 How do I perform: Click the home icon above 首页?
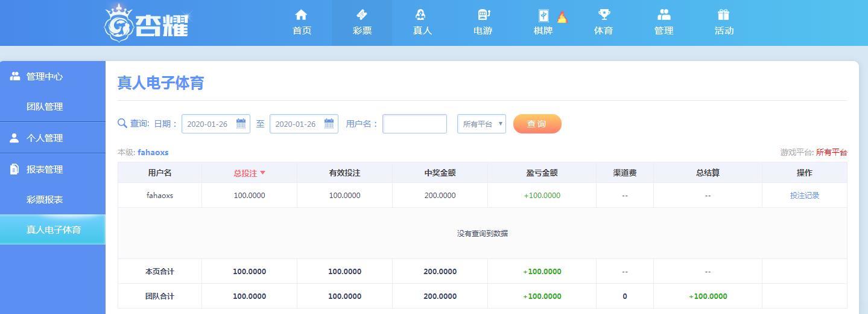tap(301, 14)
